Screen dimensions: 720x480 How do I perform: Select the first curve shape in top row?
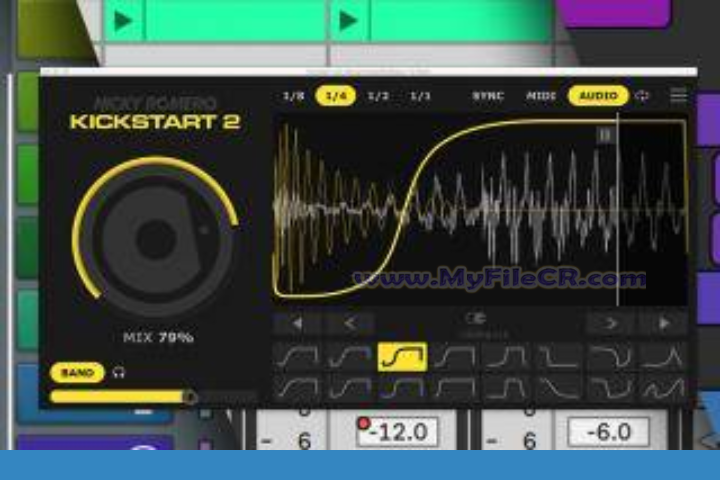tap(298, 356)
